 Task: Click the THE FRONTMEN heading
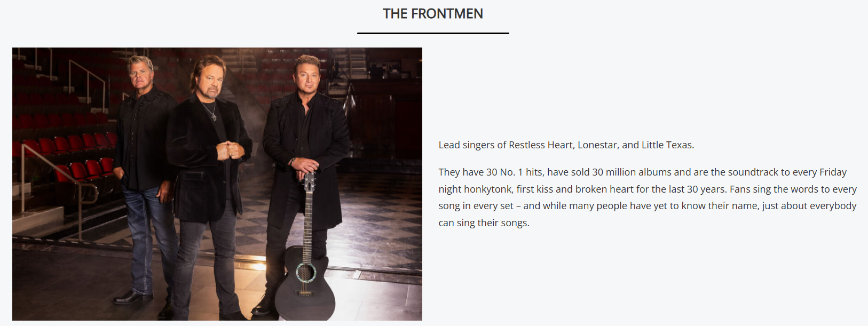point(433,14)
